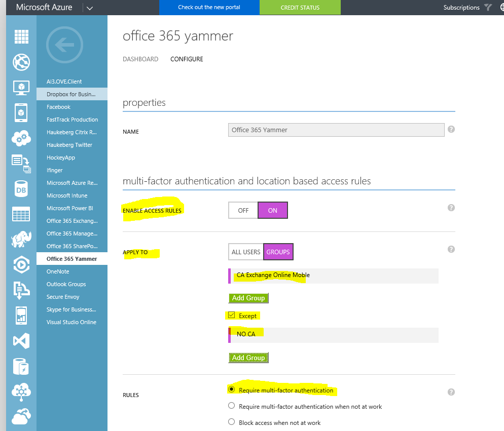Click the Add Group button below Except
The height and width of the screenshot is (431, 504).
[248, 358]
